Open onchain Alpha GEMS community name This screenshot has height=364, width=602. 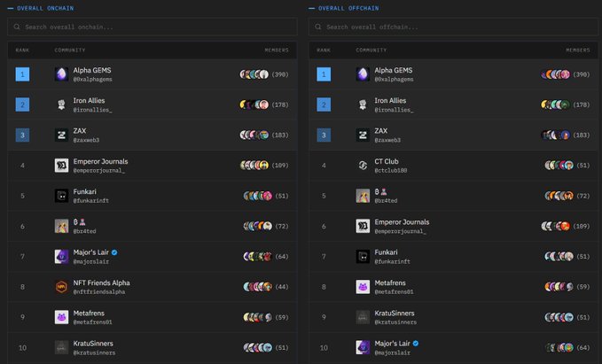tap(92, 70)
